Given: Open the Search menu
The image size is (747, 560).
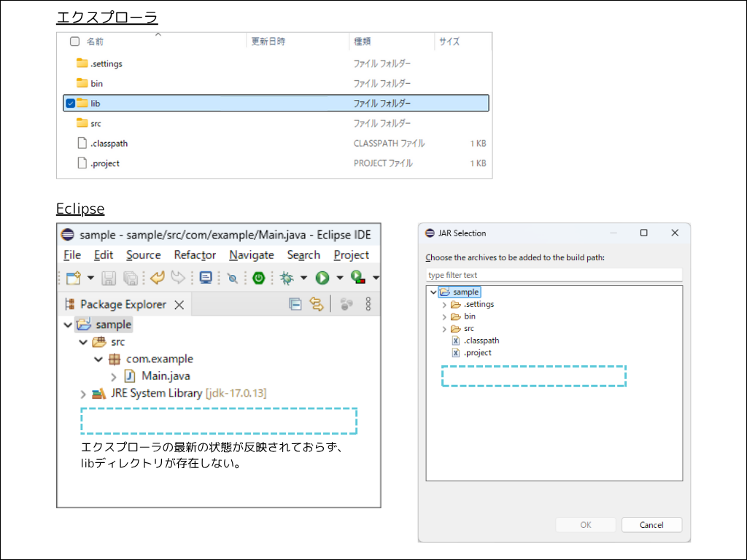Looking at the screenshot, I should pos(303,255).
